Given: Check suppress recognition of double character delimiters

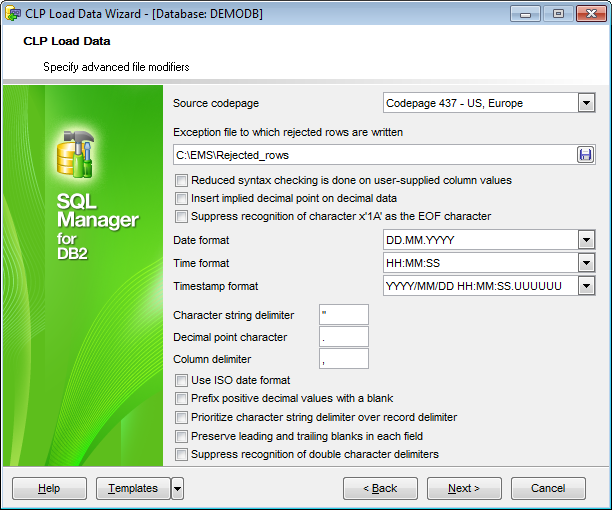Looking at the screenshot, I should [x=181, y=454].
